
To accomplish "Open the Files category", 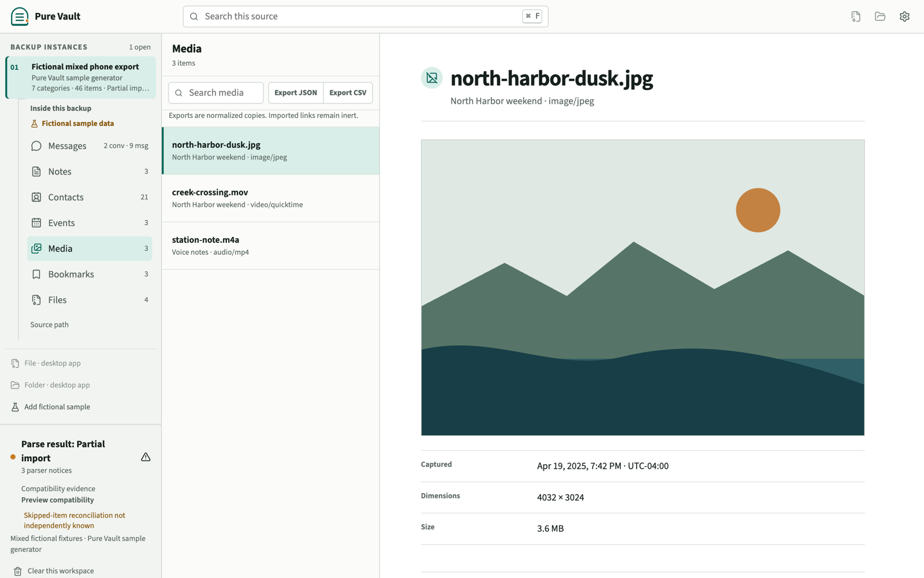I will [x=90, y=300].
